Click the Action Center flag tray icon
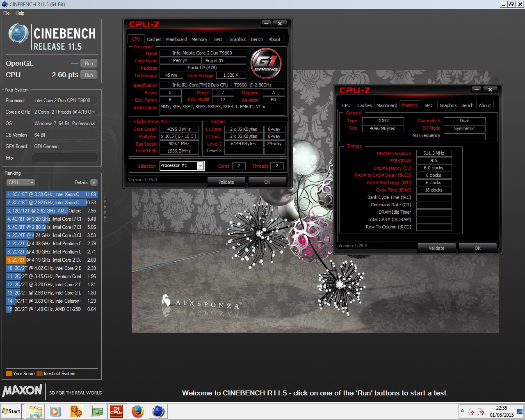 481,411
